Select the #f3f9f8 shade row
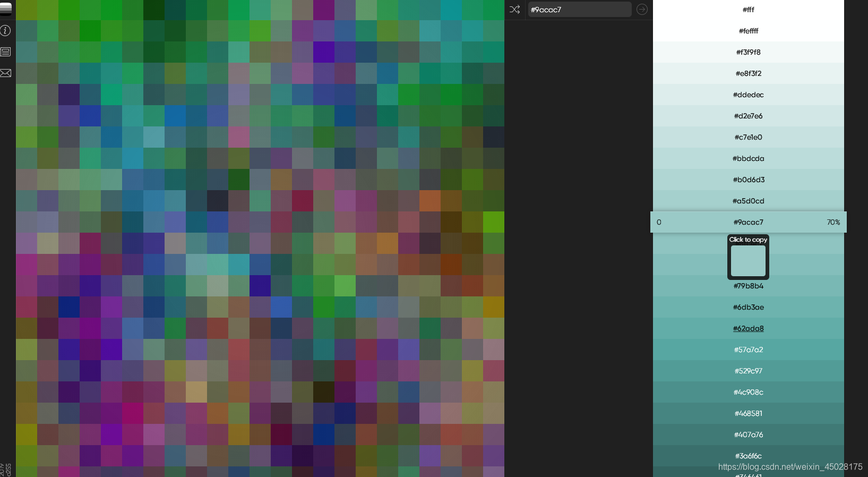The width and height of the screenshot is (868, 477). [749, 52]
